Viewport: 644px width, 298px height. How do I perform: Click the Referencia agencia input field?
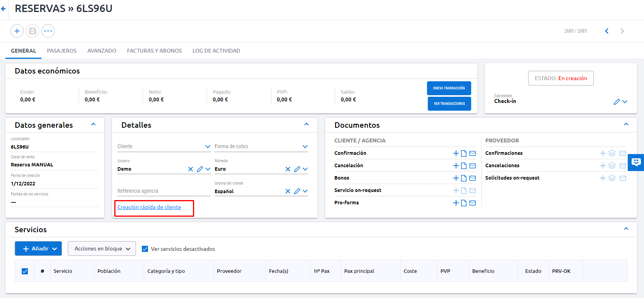[x=164, y=191]
